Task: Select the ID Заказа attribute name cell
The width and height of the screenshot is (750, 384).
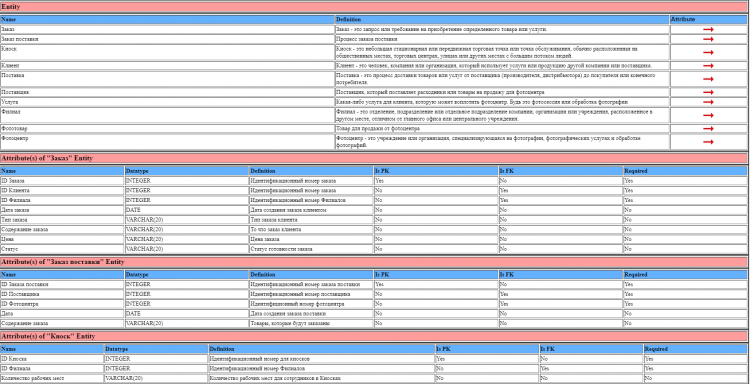Action: click(62, 181)
